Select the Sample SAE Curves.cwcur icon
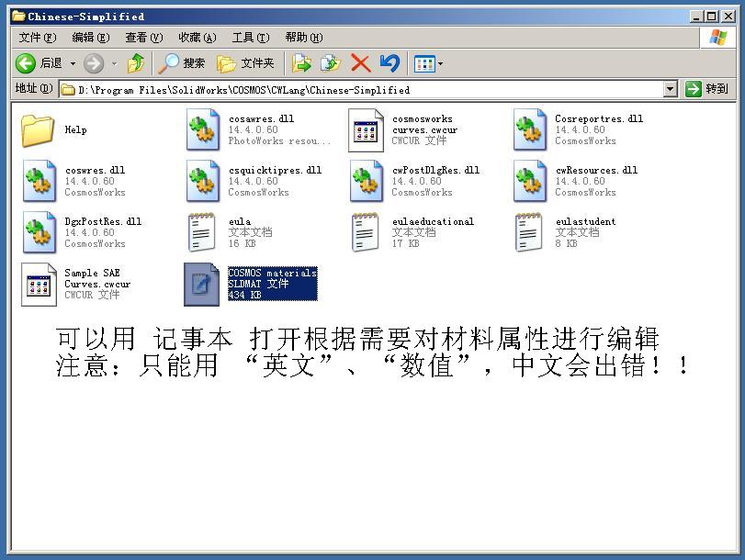Screen dimensions: 745x560 coord(39,284)
